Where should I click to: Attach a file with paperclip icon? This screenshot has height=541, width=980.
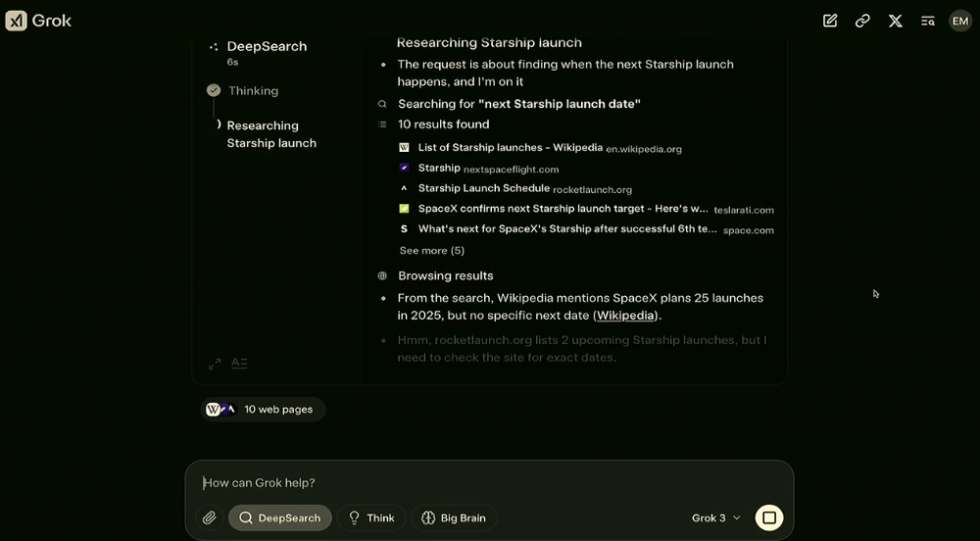pyautogui.click(x=210, y=517)
